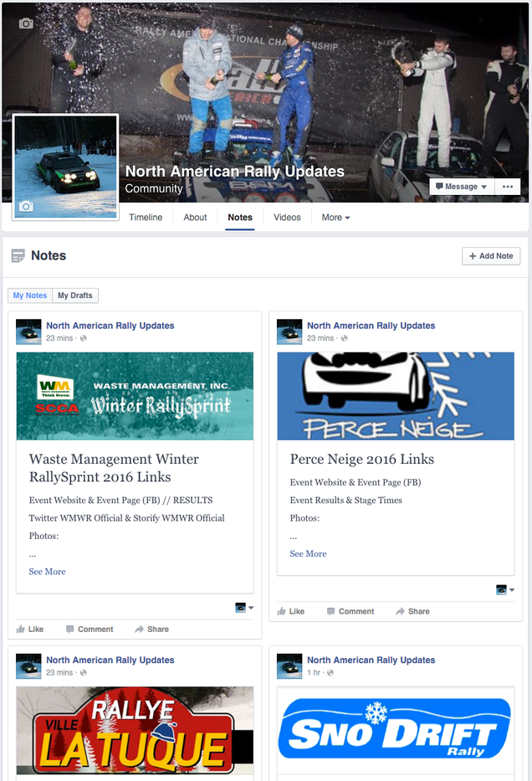
Task: Click 1 hr timestamp on Sno Drift note
Action: coord(314,672)
